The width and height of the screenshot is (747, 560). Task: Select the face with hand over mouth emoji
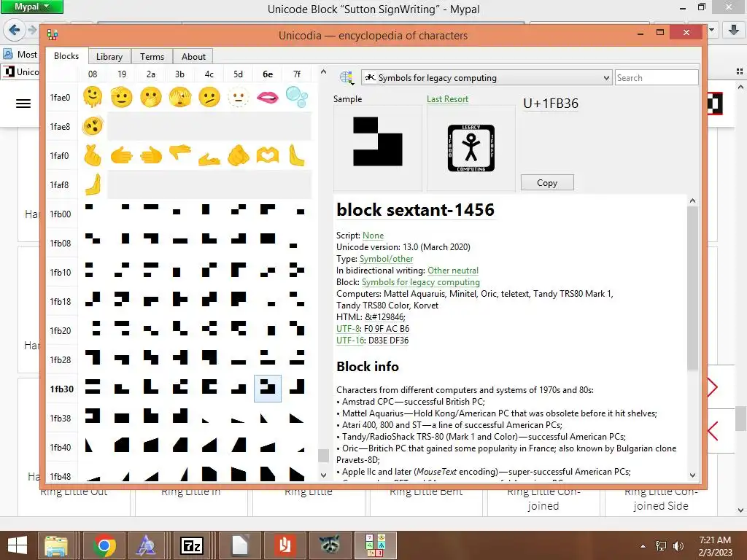(x=150, y=97)
